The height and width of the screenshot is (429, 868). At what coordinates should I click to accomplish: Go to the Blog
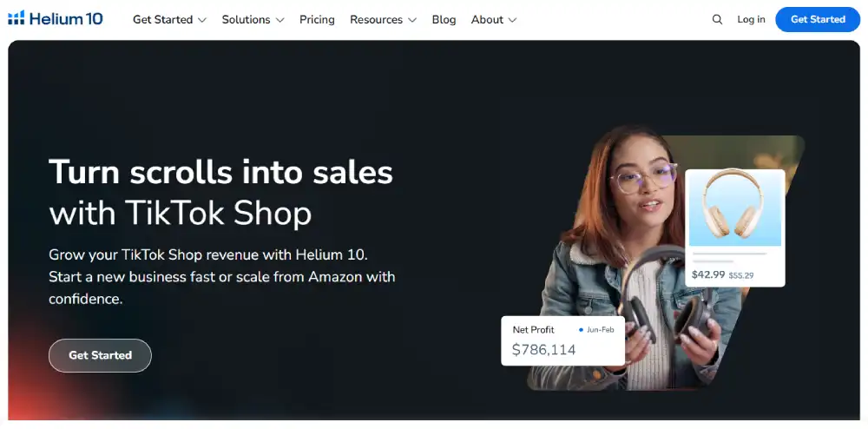pyautogui.click(x=444, y=19)
